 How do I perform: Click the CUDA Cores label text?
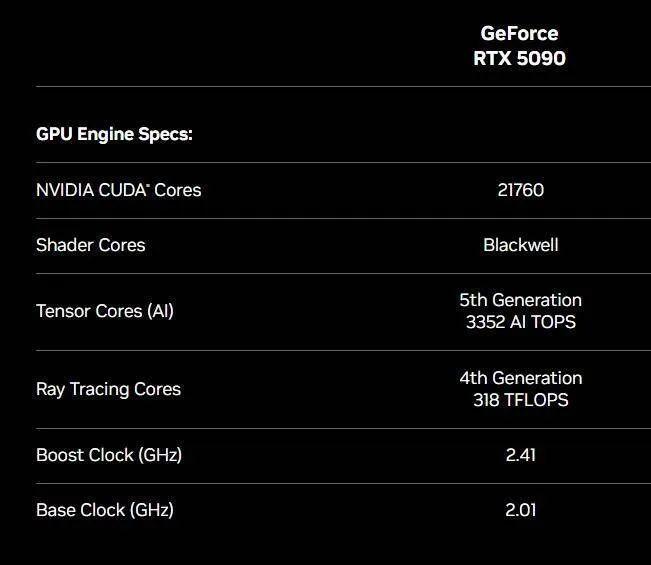pos(152,190)
